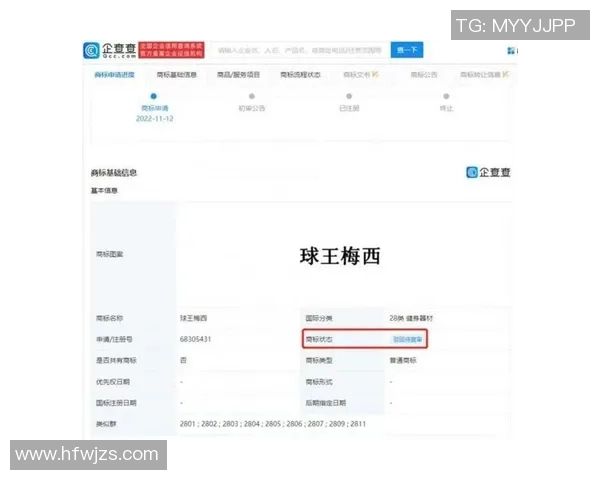Focus the company search input field
This screenshot has width=600, height=480.
[300, 50]
